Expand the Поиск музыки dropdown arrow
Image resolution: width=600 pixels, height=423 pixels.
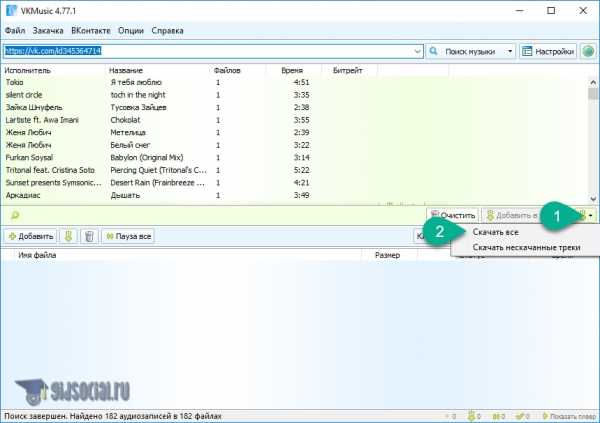(510, 51)
